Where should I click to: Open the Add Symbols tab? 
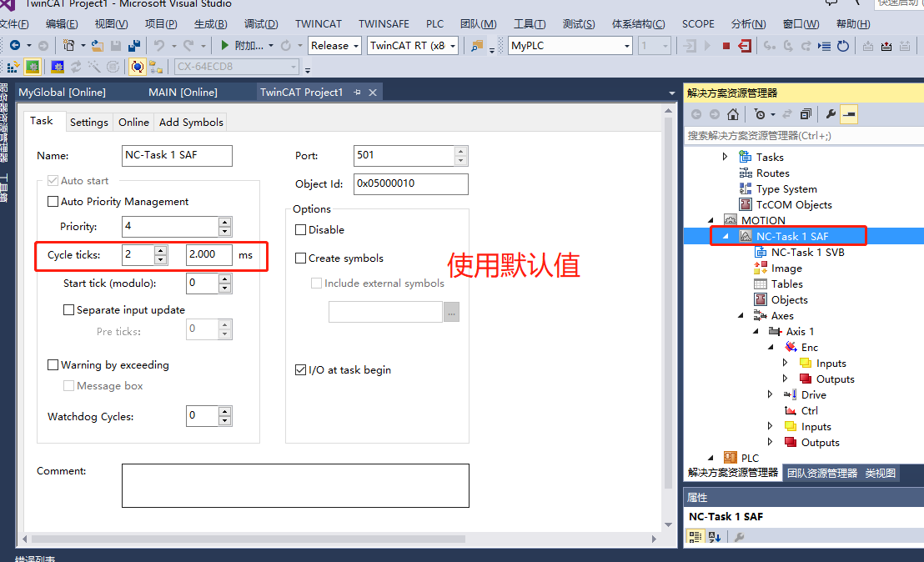(191, 122)
